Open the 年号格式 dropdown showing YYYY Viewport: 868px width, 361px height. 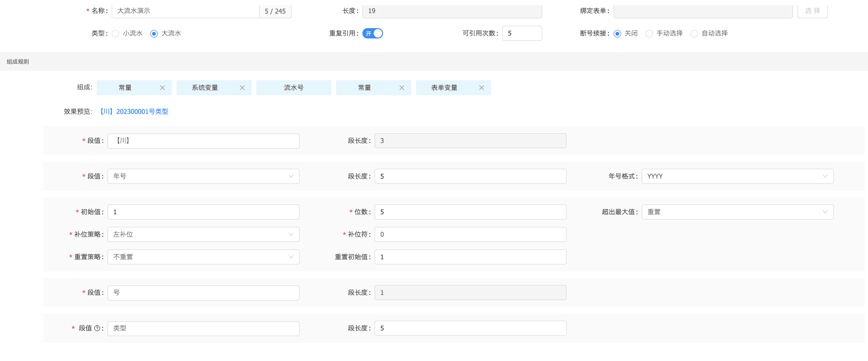tap(737, 176)
